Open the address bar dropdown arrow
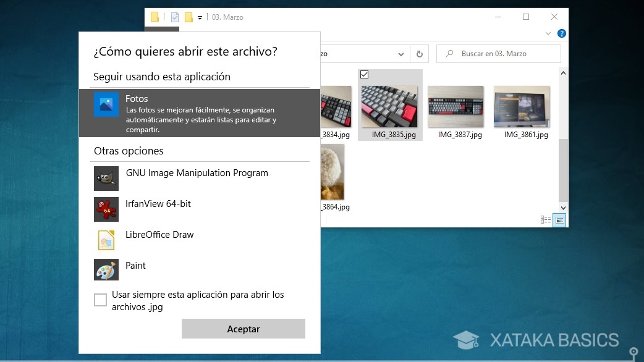This screenshot has height=362, width=644. pyautogui.click(x=402, y=54)
